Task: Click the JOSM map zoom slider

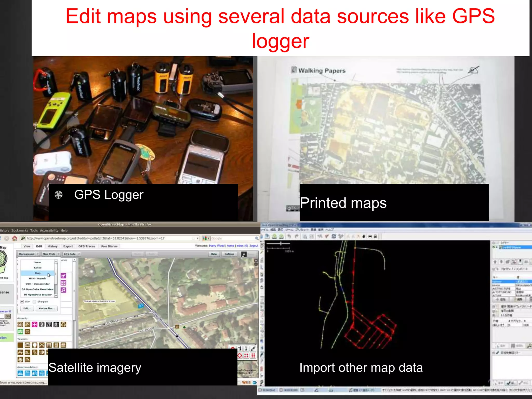Action: [278, 243]
